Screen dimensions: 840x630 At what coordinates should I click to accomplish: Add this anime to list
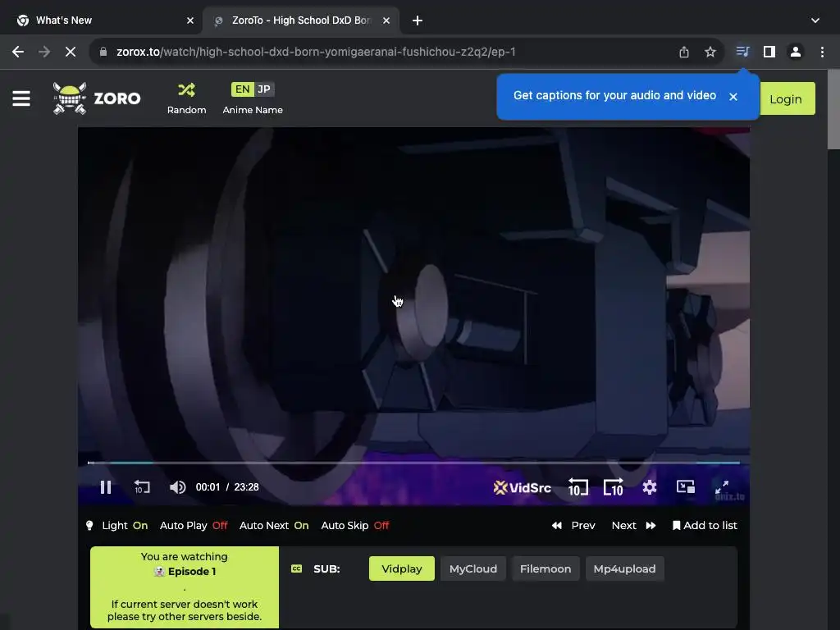click(x=705, y=526)
